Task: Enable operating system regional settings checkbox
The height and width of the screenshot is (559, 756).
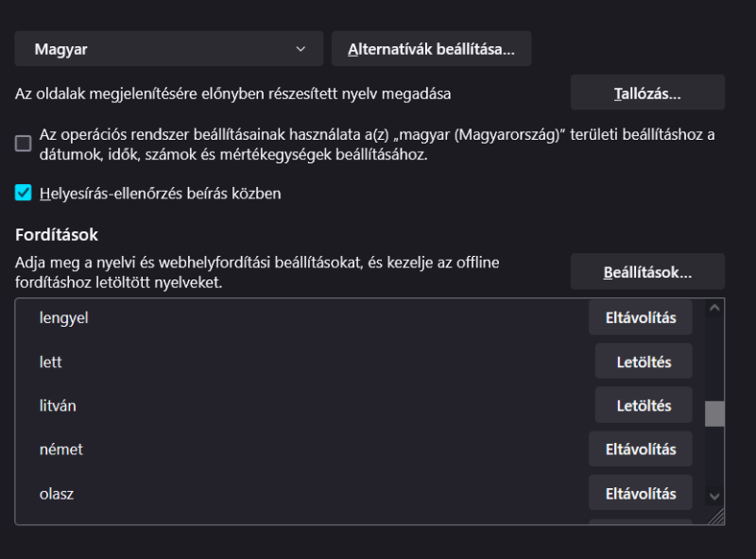Action: coord(24,144)
